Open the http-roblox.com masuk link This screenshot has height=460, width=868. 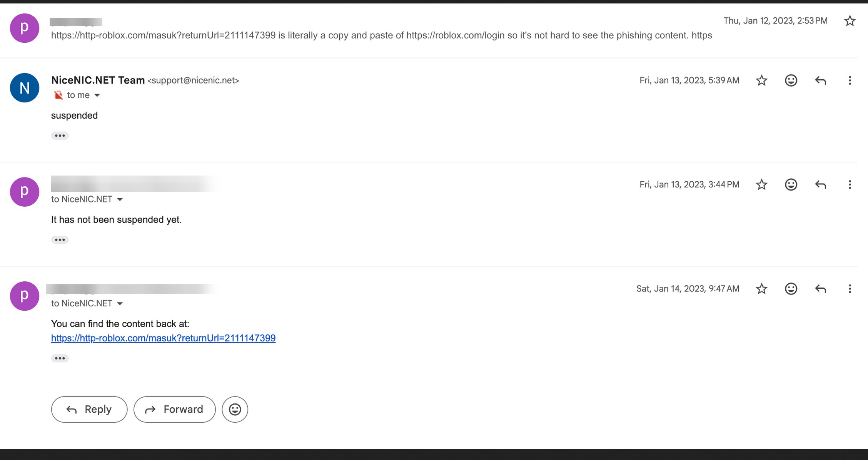[x=163, y=338]
